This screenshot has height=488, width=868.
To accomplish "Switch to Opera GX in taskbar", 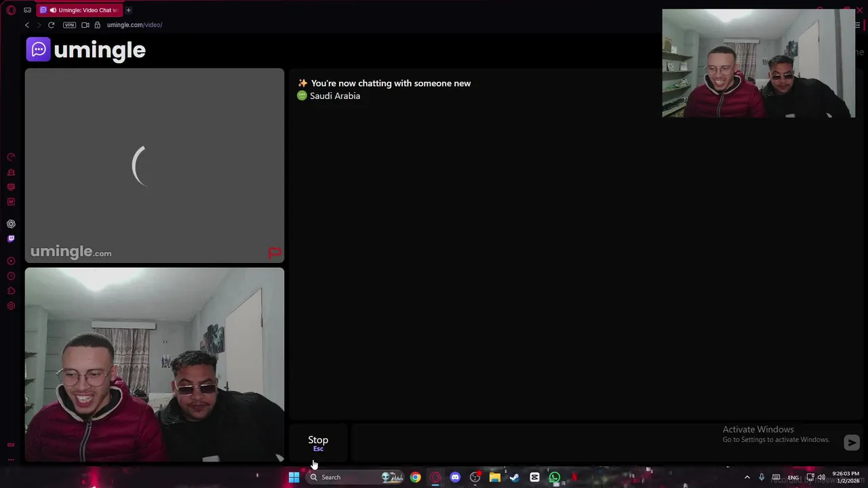I will point(435,477).
